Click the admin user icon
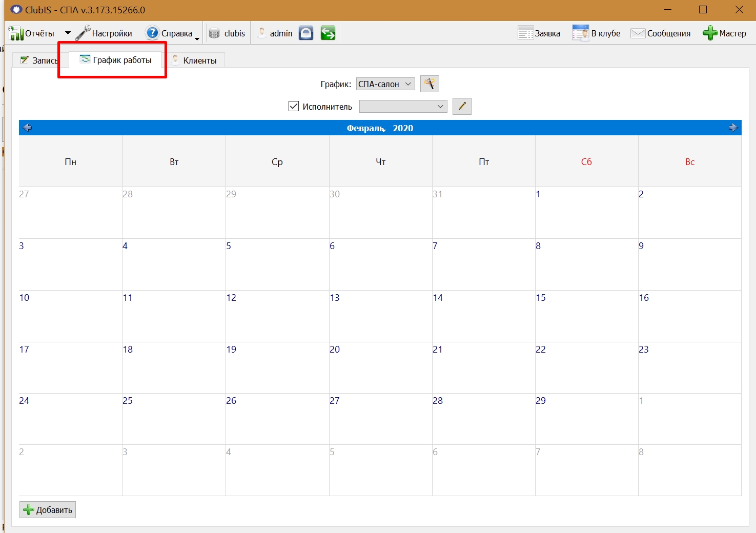Image resolution: width=756 pixels, height=533 pixels. [262, 33]
